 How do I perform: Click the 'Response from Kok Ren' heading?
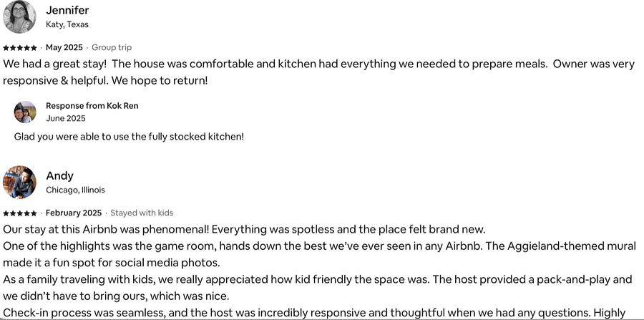click(x=92, y=105)
